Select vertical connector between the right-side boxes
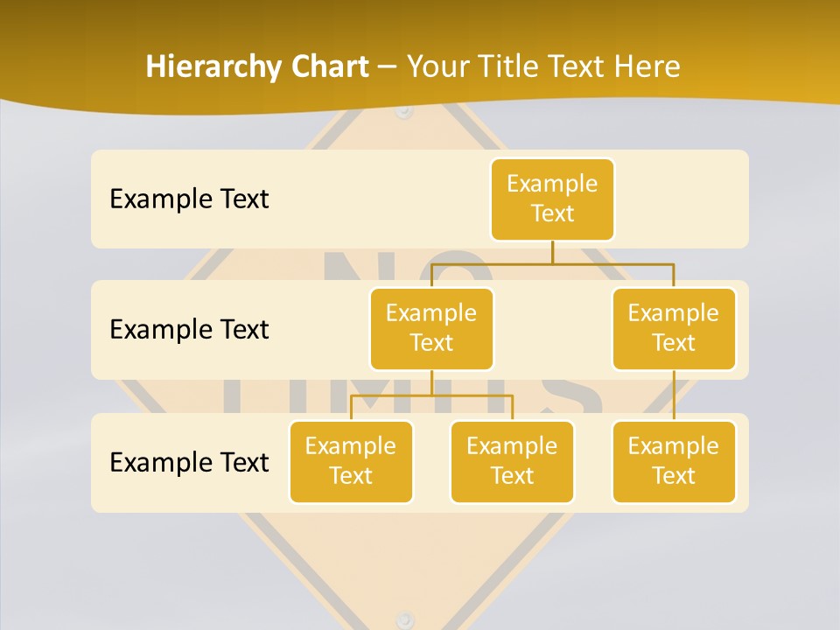840x630 pixels. 674,395
